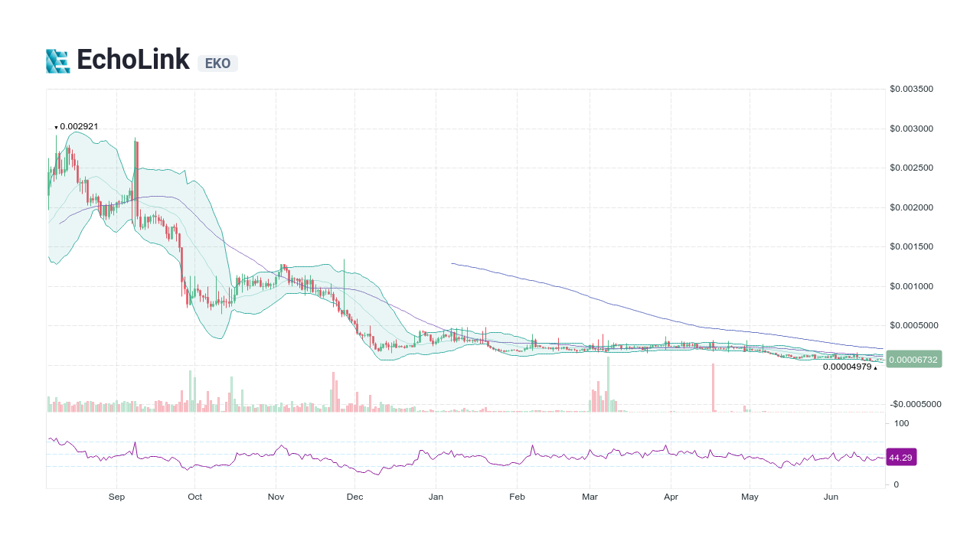Click the RSI 100 scale label
The width and height of the screenshot is (980, 551).
tap(901, 423)
